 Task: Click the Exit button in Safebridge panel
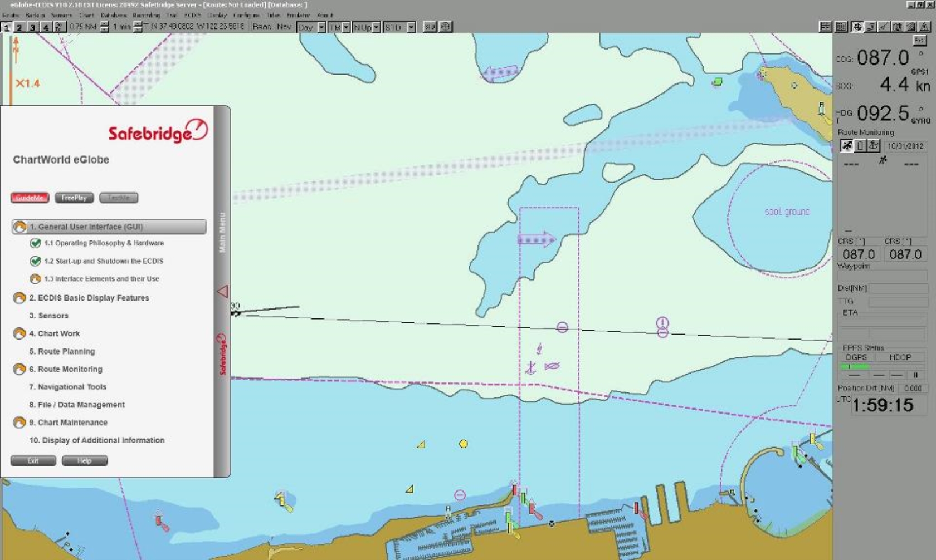coord(33,460)
